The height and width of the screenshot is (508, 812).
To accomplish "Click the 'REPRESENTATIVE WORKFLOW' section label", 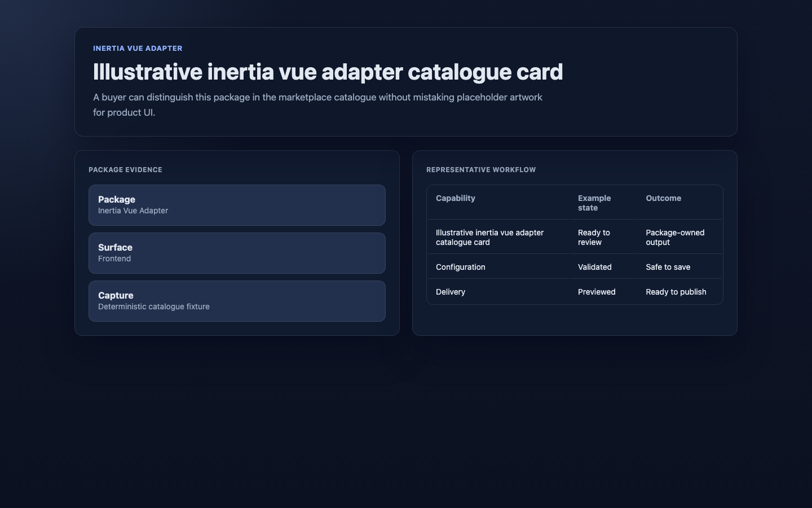I will pos(481,170).
